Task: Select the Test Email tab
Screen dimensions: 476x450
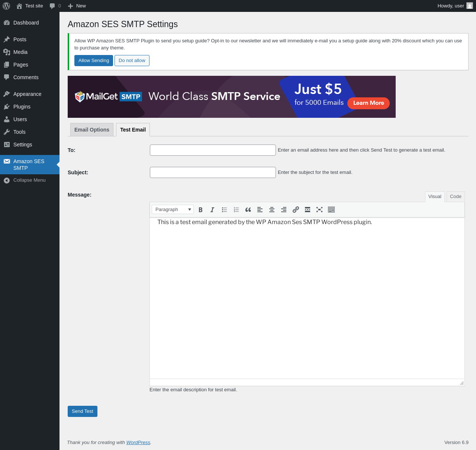Action: pyautogui.click(x=133, y=130)
